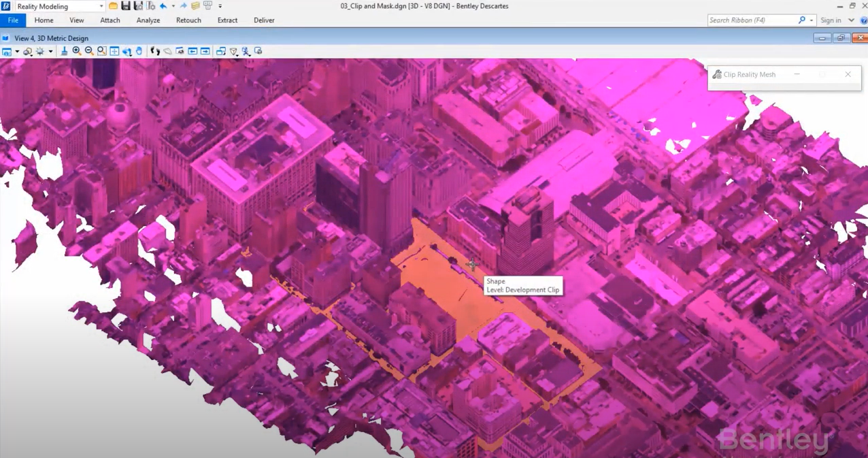Switch to the Home ribbon tab
868x458 pixels.
[44, 20]
